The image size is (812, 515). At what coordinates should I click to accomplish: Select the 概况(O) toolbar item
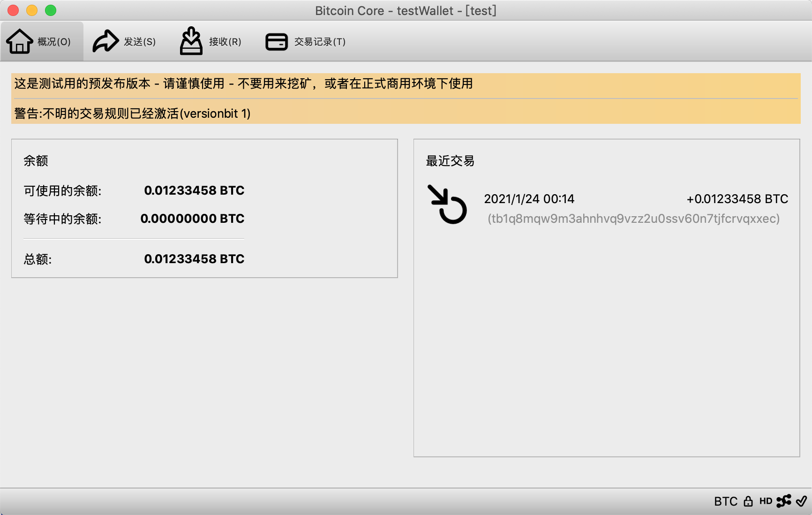coord(53,42)
